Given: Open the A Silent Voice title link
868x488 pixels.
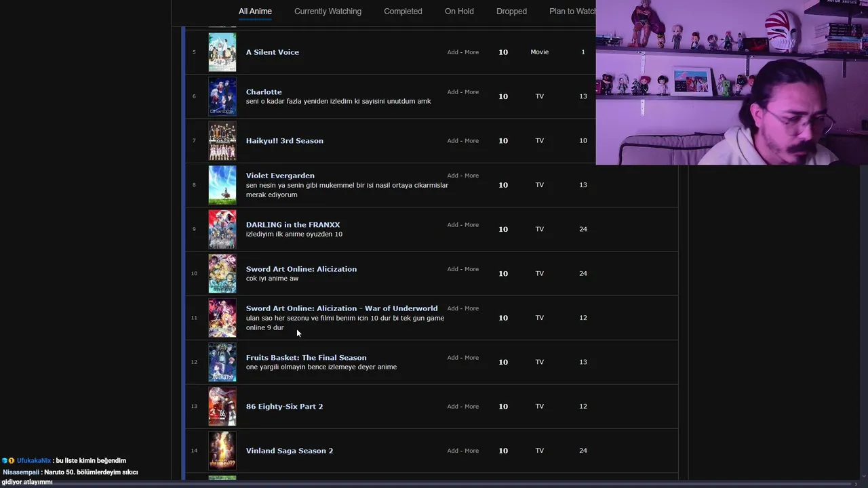Looking at the screenshot, I should (x=273, y=52).
